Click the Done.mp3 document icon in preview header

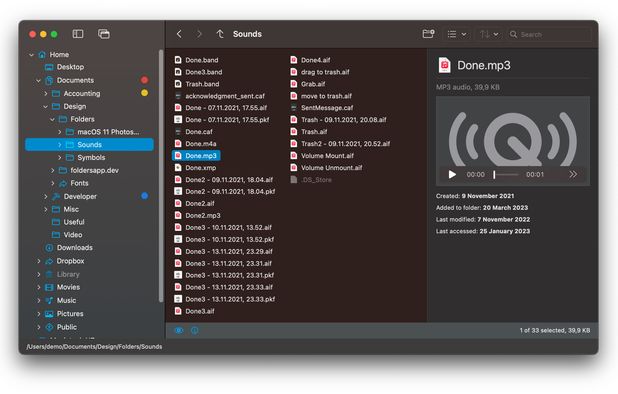[x=445, y=65]
